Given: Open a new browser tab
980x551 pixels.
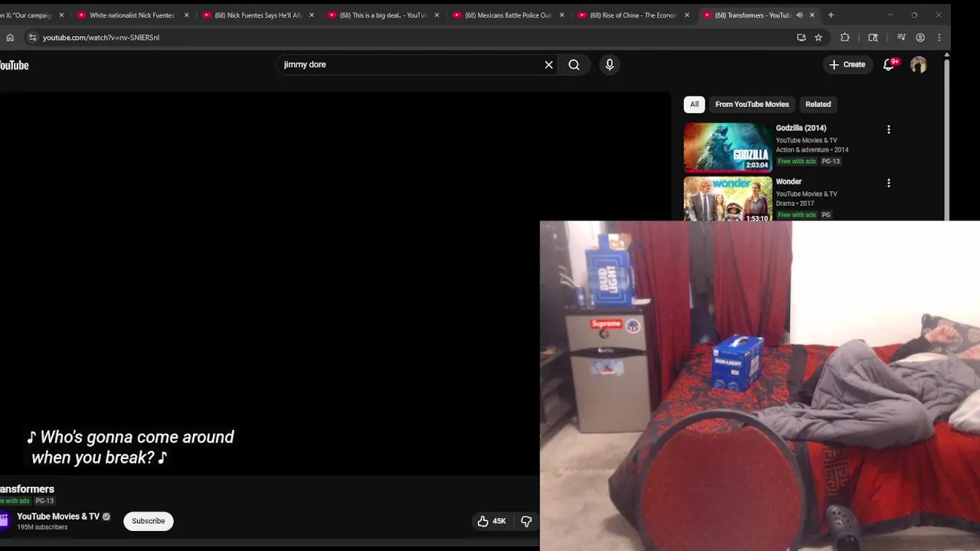Looking at the screenshot, I should tap(831, 15).
